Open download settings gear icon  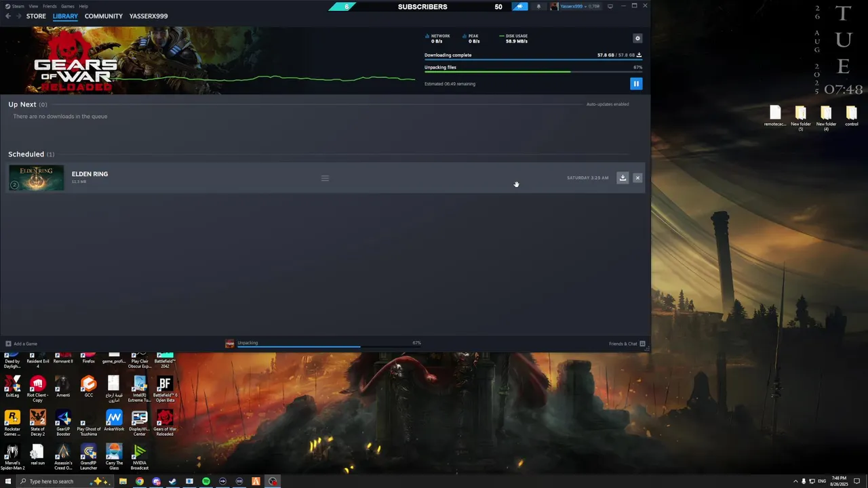[x=637, y=39]
